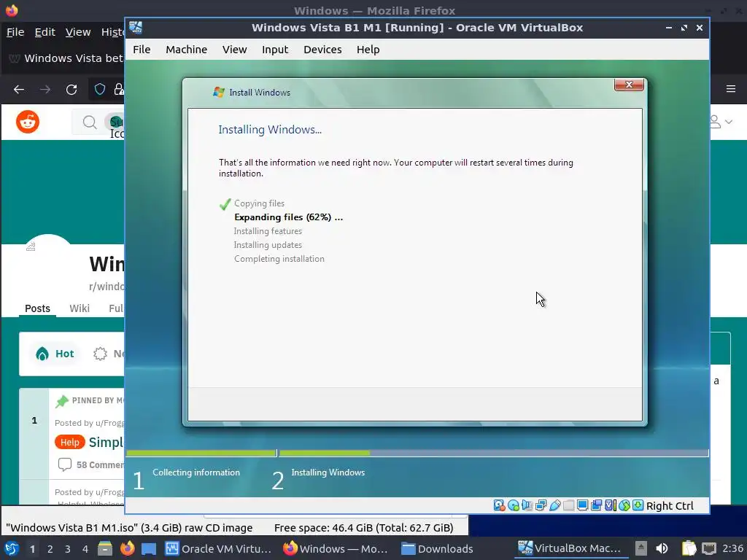Click the Right Ctrl host key label
Screen dimensions: 747x560
pos(670,506)
